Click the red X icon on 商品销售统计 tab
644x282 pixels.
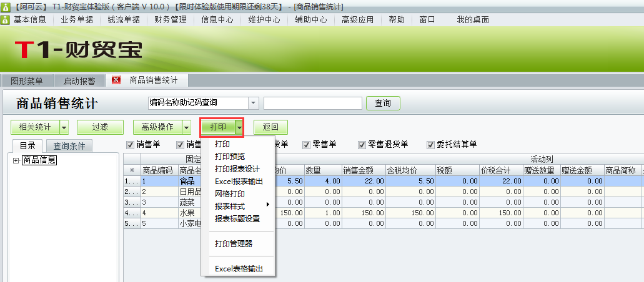pos(116,80)
